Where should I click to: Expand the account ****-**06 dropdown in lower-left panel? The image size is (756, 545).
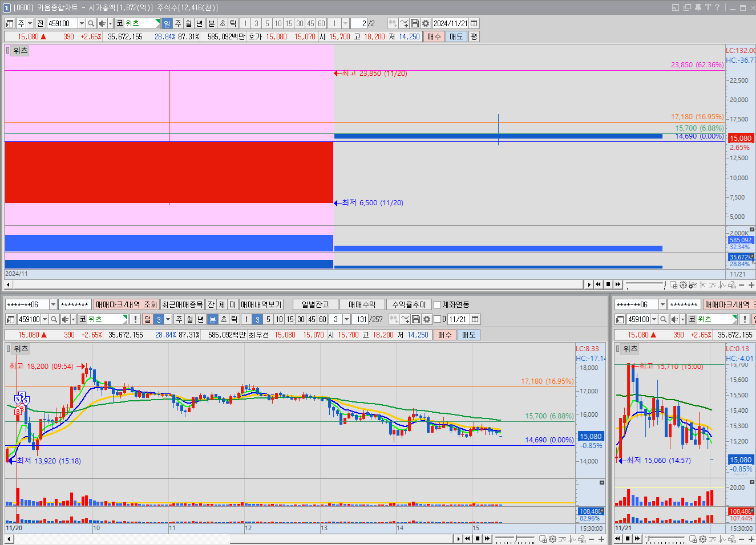click(x=53, y=304)
